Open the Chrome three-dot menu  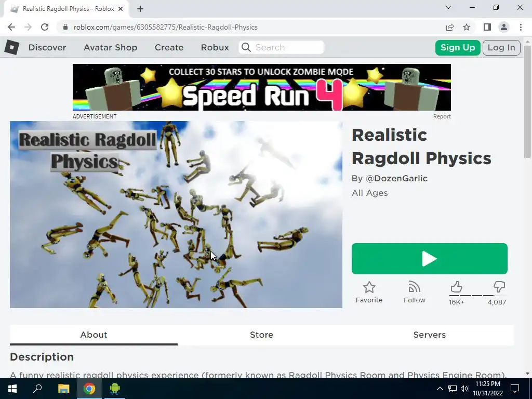521,27
